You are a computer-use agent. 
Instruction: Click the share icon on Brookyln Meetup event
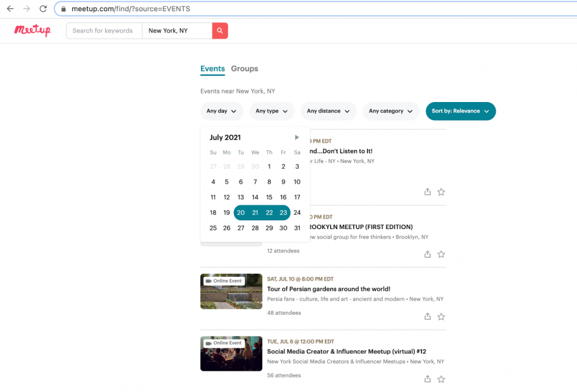pos(427,254)
